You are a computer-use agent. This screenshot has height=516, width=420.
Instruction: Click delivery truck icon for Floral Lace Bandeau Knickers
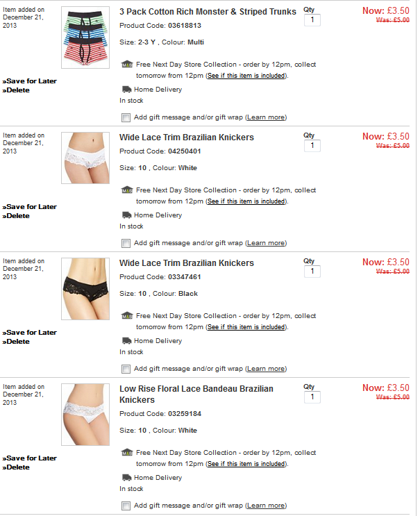click(126, 478)
